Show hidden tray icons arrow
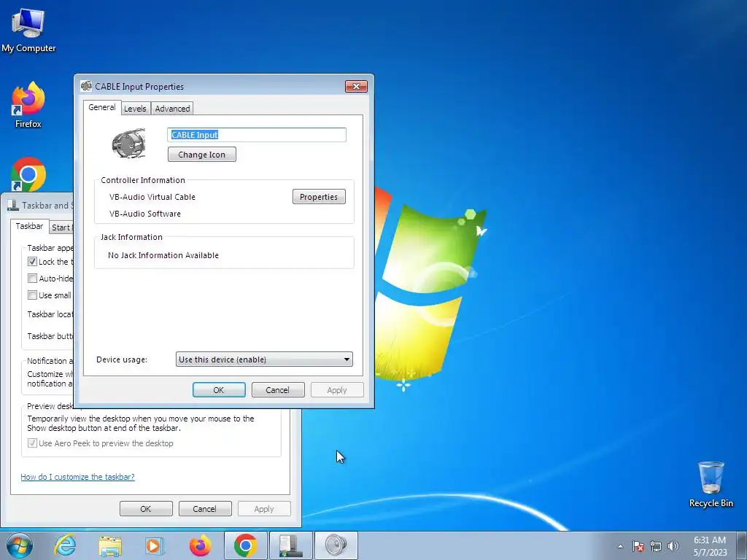The width and height of the screenshot is (747, 560). tap(620, 546)
